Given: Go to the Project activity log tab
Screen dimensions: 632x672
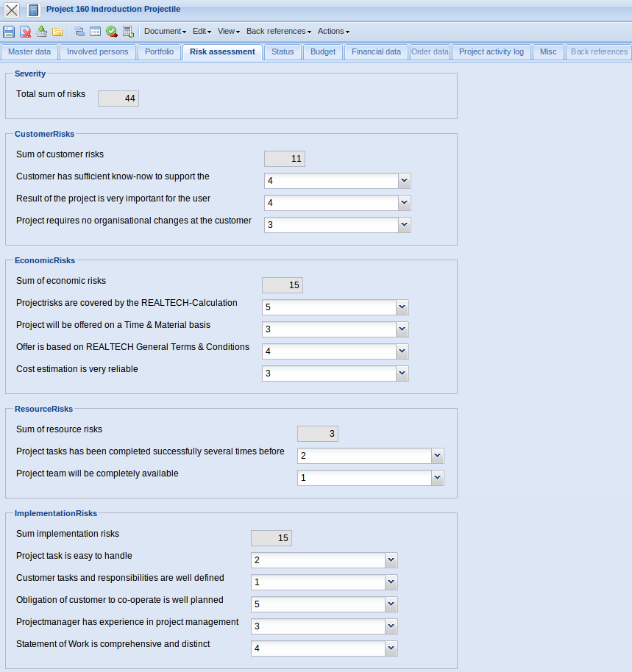Looking at the screenshot, I should click(491, 52).
